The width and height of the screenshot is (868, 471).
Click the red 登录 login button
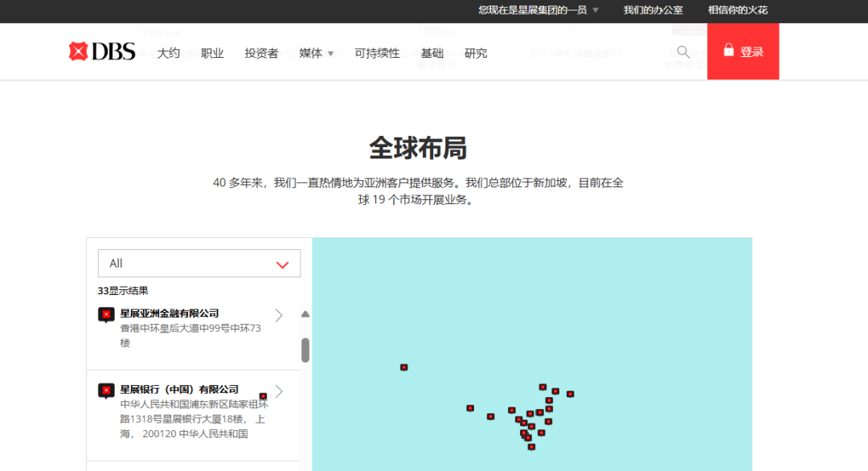point(743,51)
